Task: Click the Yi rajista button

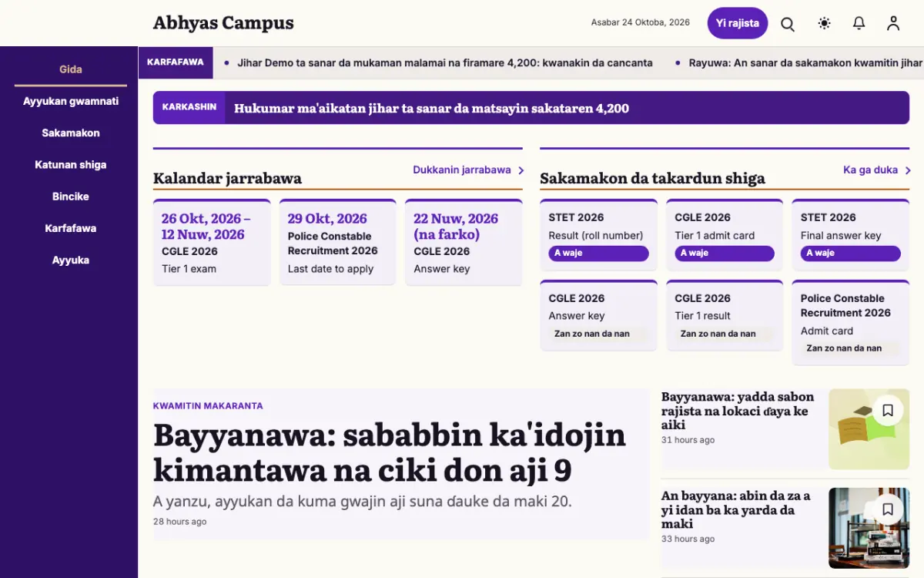Action: pyautogui.click(x=738, y=23)
